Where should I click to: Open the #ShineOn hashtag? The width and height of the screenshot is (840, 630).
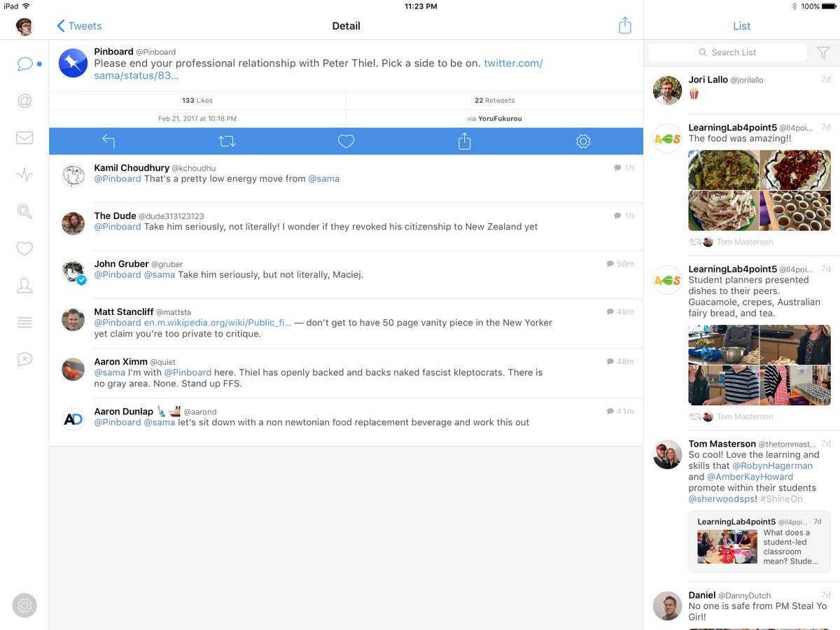tap(781, 499)
